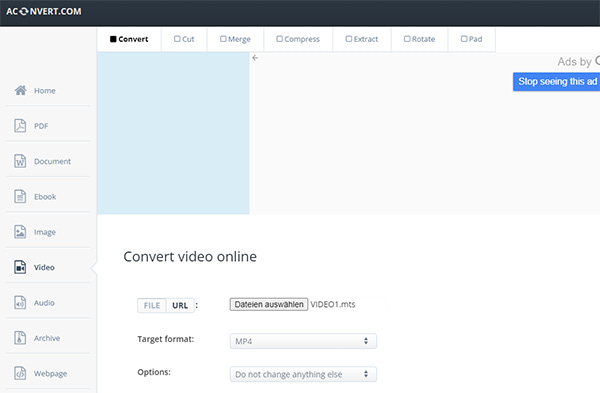The image size is (600, 393).
Task: Switch to the Merge tab label
Action: (239, 39)
